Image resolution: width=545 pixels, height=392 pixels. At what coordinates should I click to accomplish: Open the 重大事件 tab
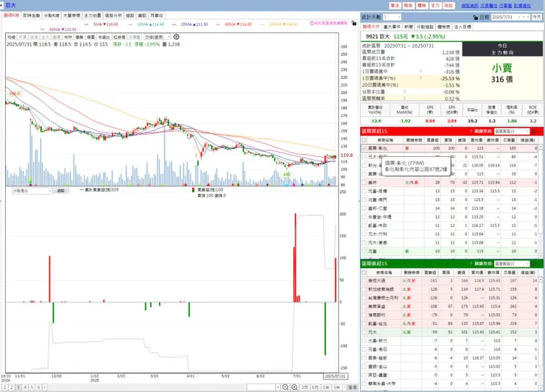[x=392, y=27]
